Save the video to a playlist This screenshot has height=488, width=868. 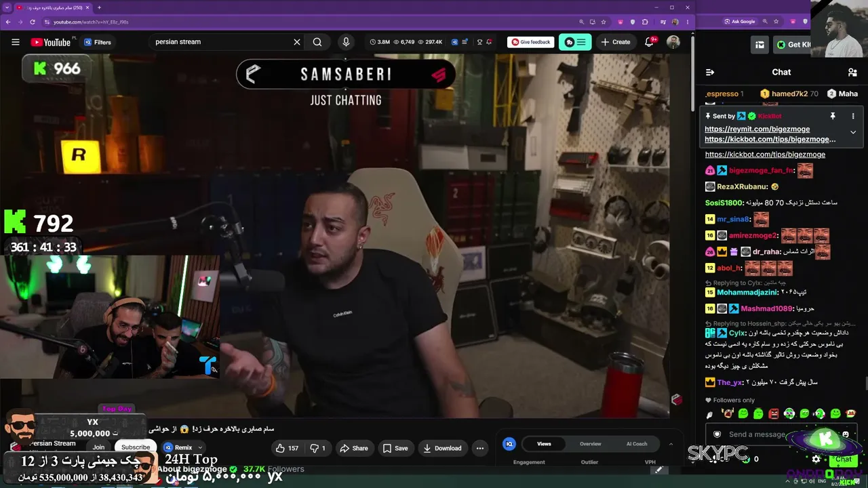click(395, 448)
